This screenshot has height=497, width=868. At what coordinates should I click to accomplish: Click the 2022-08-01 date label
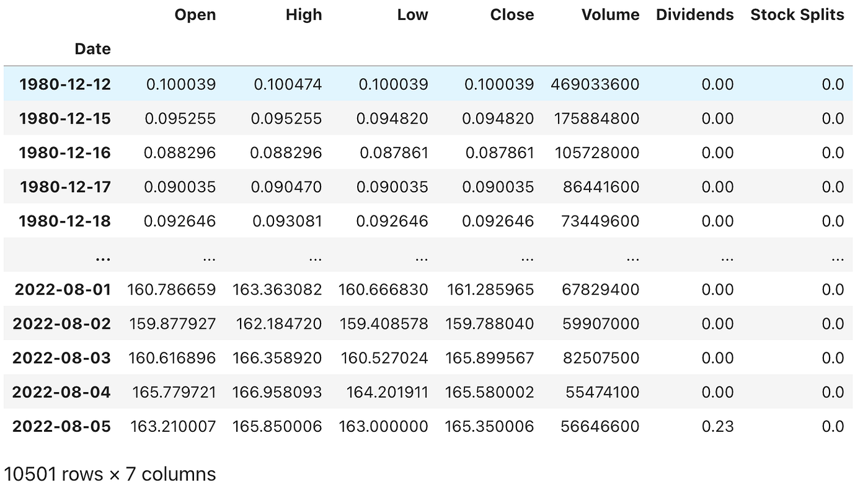62,289
